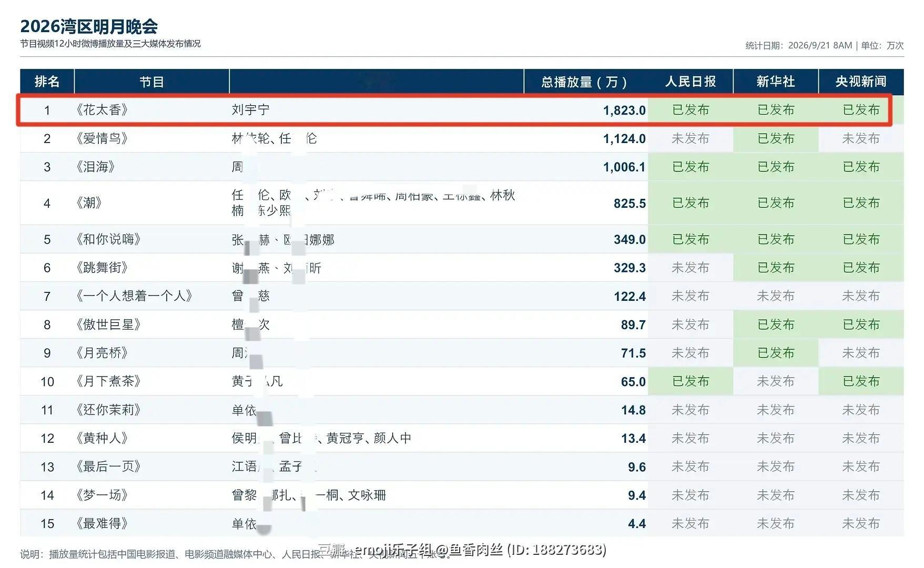Click the 新华社 column header

pos(775,82)
